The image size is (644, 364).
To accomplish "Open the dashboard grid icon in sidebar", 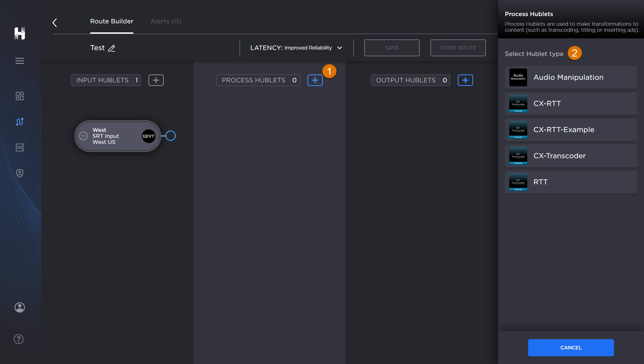I will coord(20,96).
